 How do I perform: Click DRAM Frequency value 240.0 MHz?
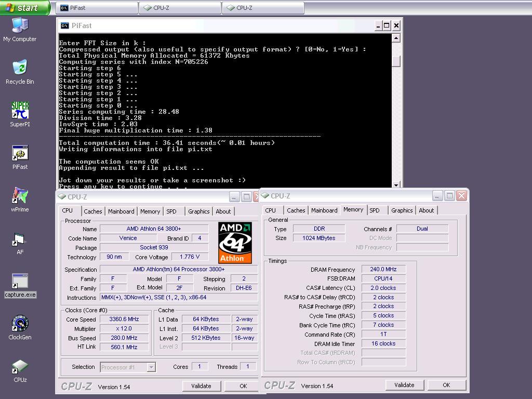pos(383,270)
